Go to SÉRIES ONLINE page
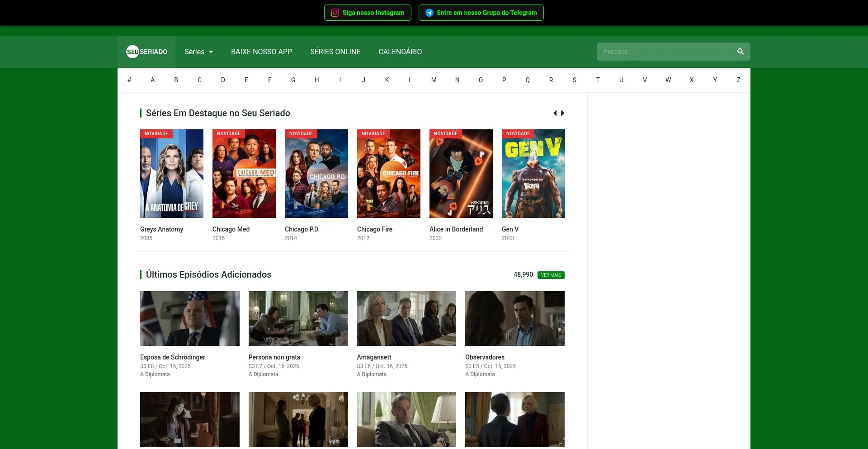Image resolution: width=868 pixels, height=449 pixels. [x=335, y=52]
